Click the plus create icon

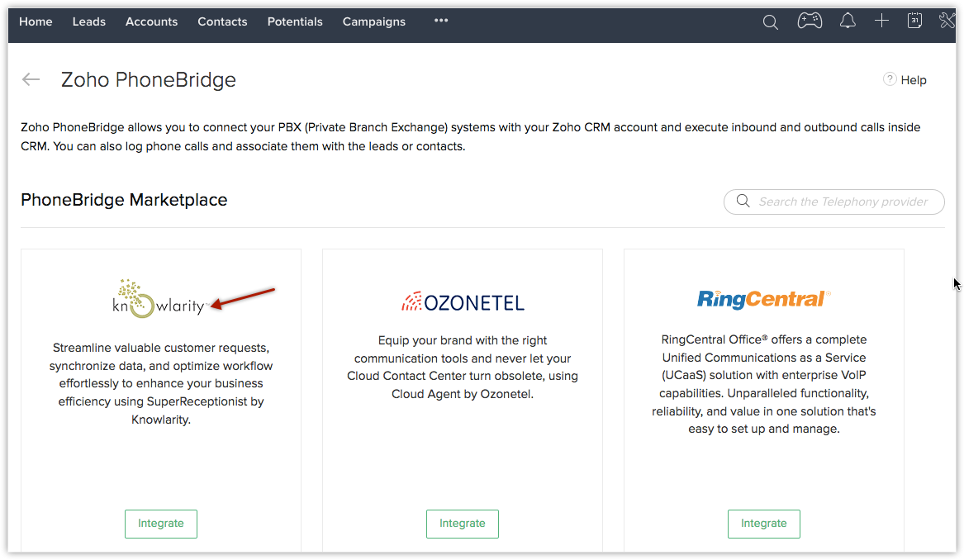(x=881, y=21)
